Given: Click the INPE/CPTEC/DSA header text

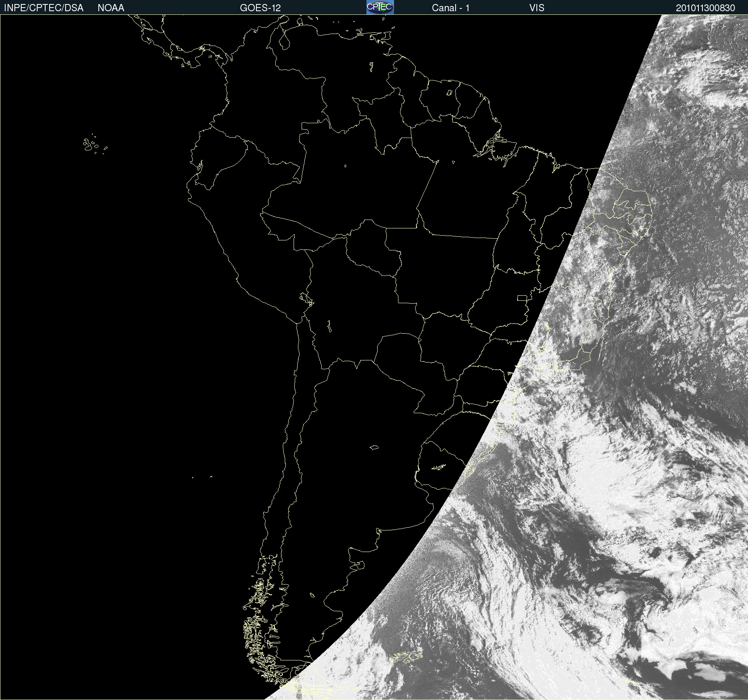Looking at the screenshot, I should tap(44, 8).
